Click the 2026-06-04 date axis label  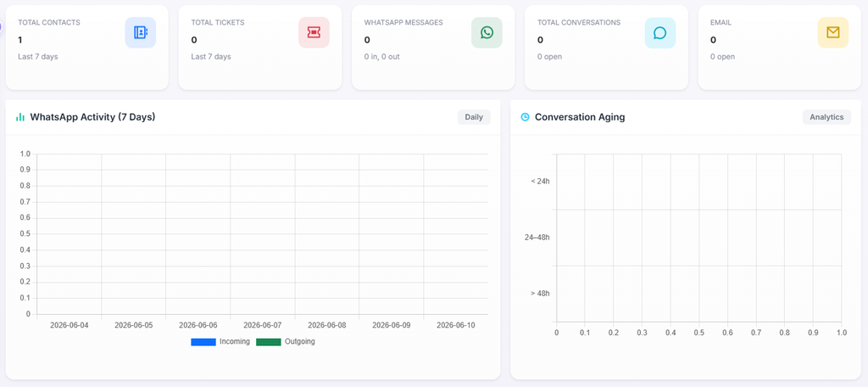tap(70, 325)
